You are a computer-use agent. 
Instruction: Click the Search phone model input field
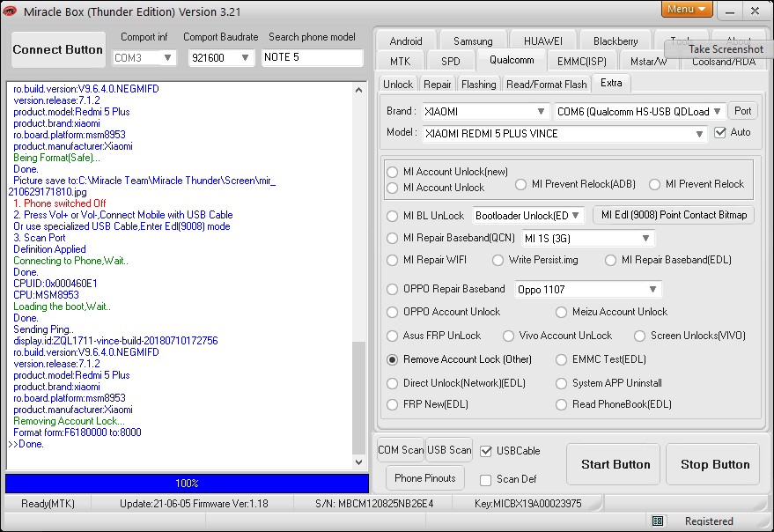coord(312,57)
